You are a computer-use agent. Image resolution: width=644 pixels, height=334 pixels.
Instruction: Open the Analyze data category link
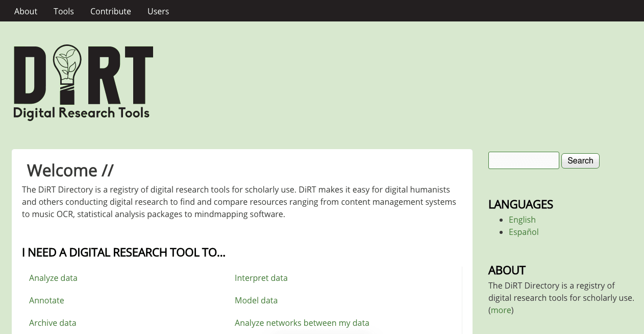point(53,278)
